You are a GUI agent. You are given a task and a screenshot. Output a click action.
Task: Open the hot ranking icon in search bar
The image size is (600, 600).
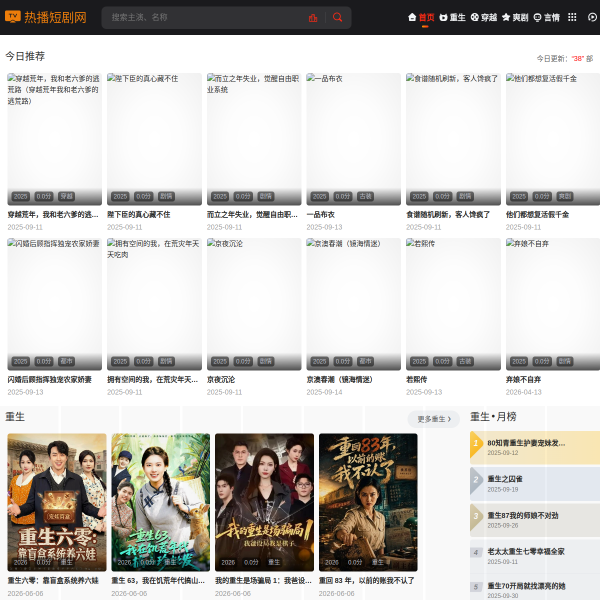click(x=313, y=18)
